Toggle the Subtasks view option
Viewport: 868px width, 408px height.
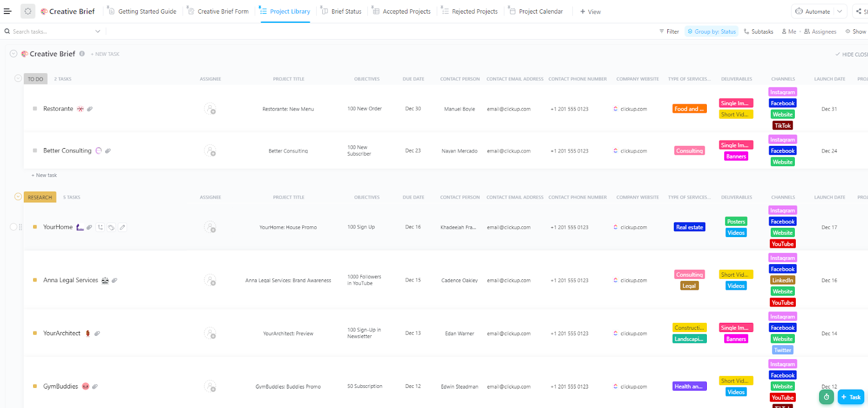(x=758, y=31)
